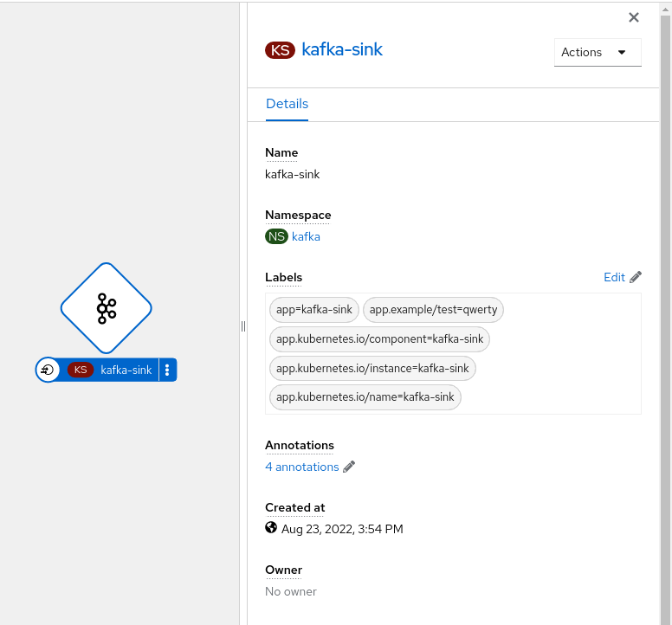Click the kafka-sink value under Name

point(293,174)
